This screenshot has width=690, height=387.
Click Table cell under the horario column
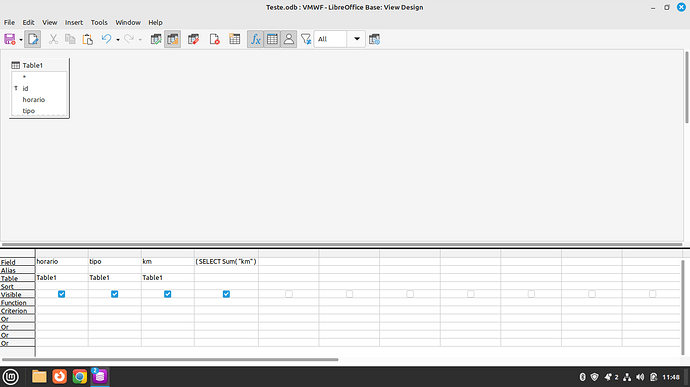pos(62,278)
